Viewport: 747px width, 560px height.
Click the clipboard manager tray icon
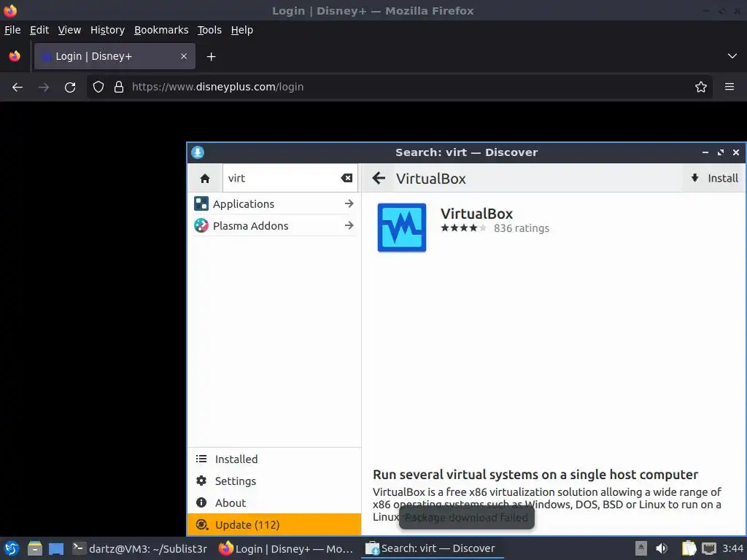click(689, 548)
